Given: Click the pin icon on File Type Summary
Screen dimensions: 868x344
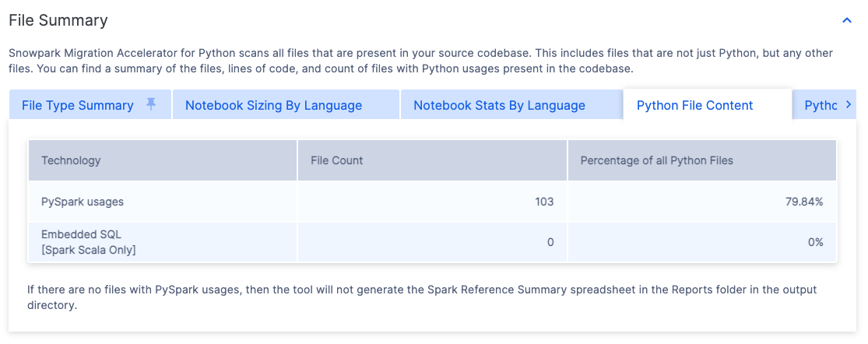Looking at the screenshot, I should click(x=152, y=104).
